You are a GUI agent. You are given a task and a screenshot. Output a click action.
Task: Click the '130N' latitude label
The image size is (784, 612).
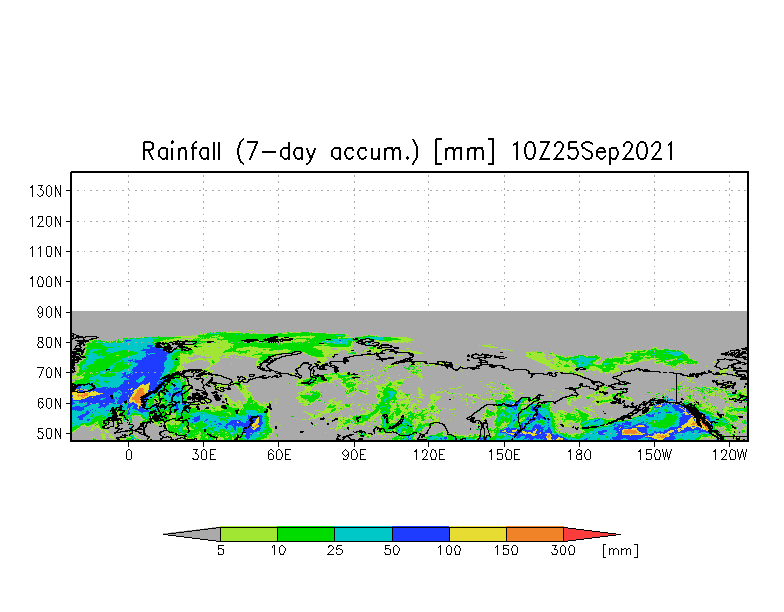coord(46,191)
